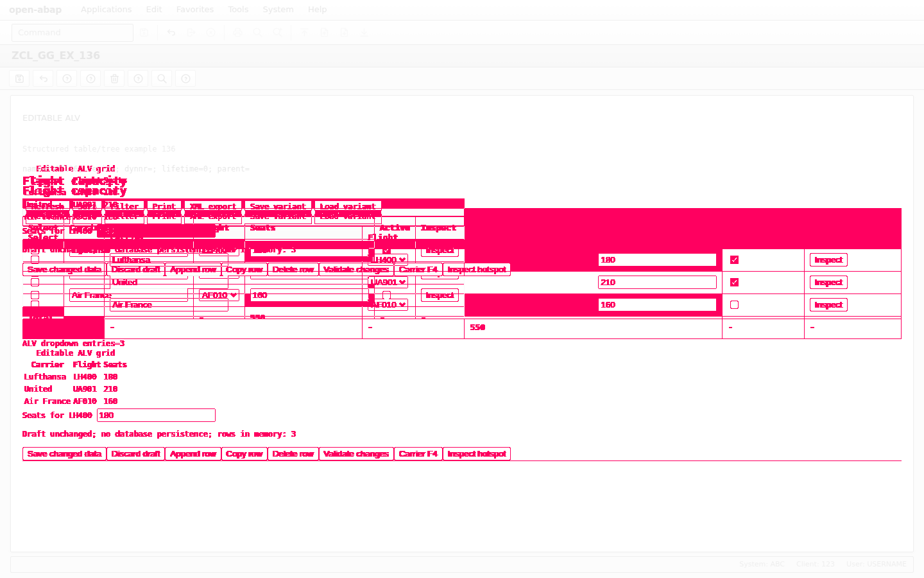Click Inspect button in the 160 seats row

point(828,305)
